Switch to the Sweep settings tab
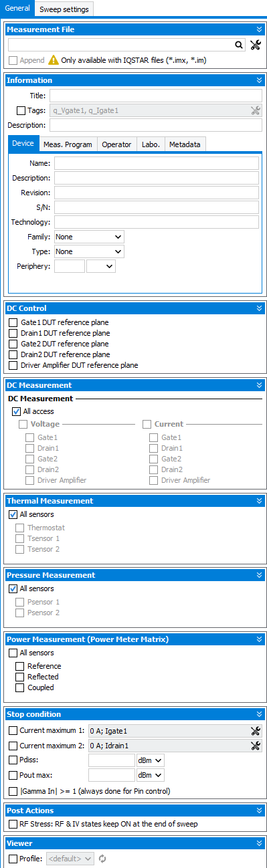The image size is (267, 868). tap(64, 9)
